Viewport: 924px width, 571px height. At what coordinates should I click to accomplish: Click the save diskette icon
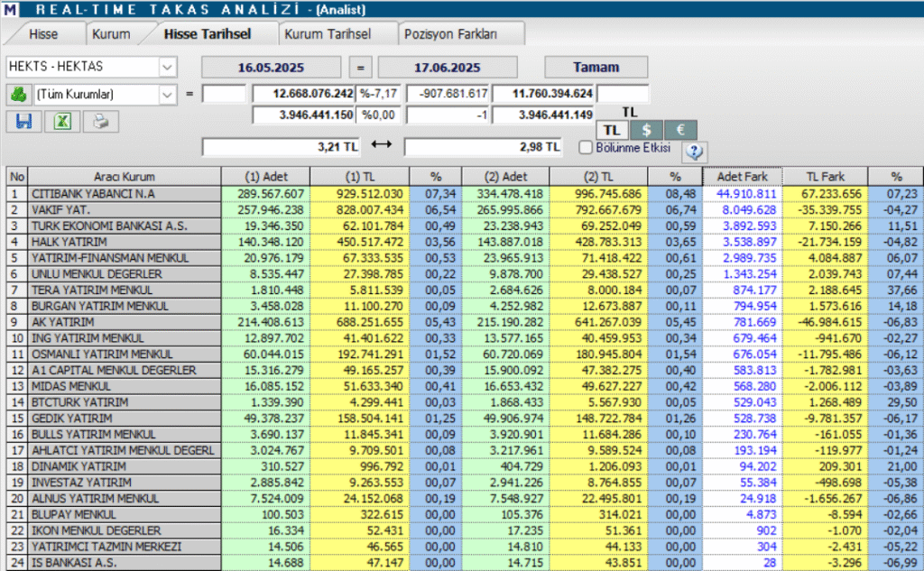(x=24, y=122)
